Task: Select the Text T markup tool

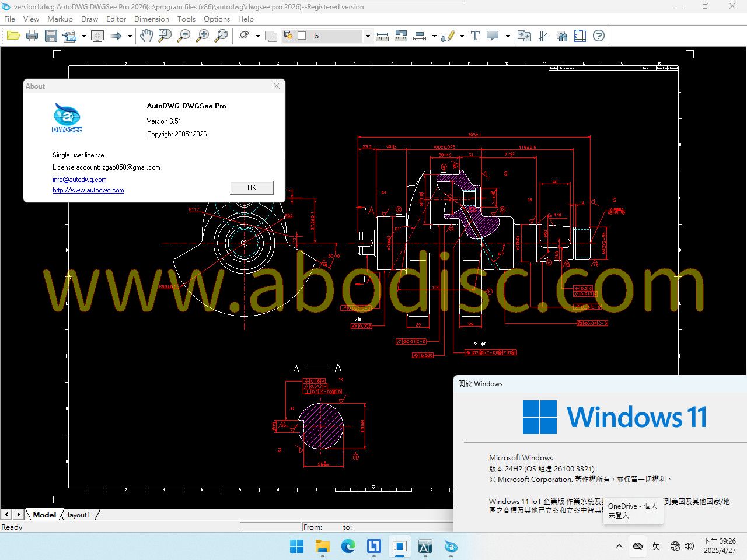Action: click(475, 36)
